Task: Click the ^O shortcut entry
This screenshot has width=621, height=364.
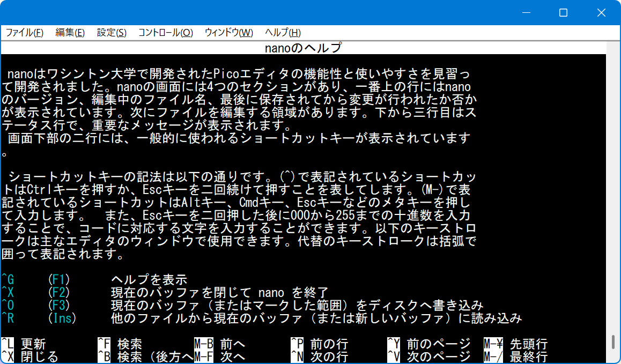Action: click(8, 306)
